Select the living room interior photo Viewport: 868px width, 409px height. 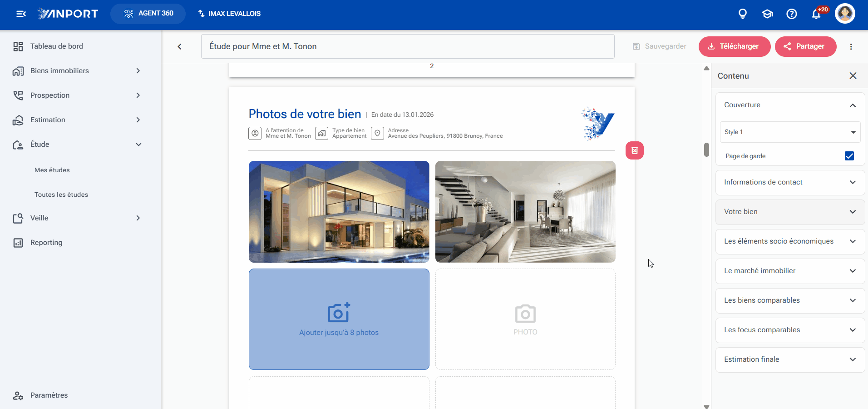[x=525, y=212]
